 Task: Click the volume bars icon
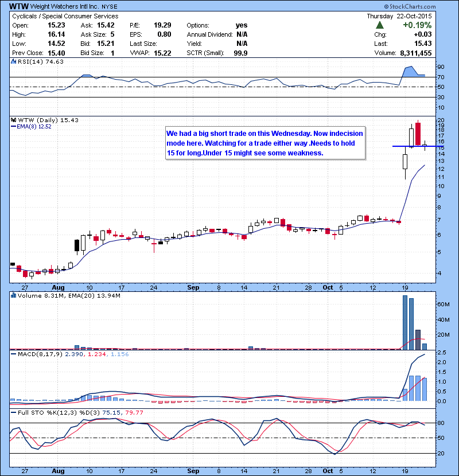[x=13, y=295]
